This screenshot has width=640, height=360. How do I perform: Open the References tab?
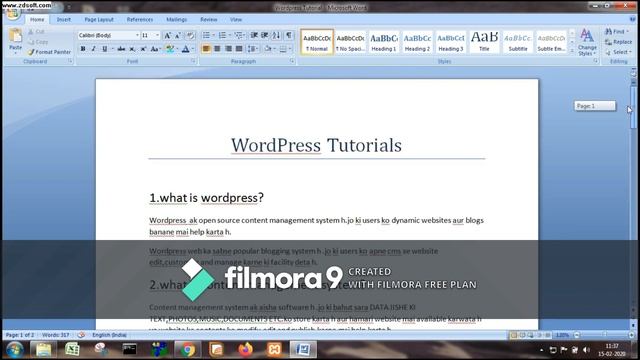(x=140, y=20)
